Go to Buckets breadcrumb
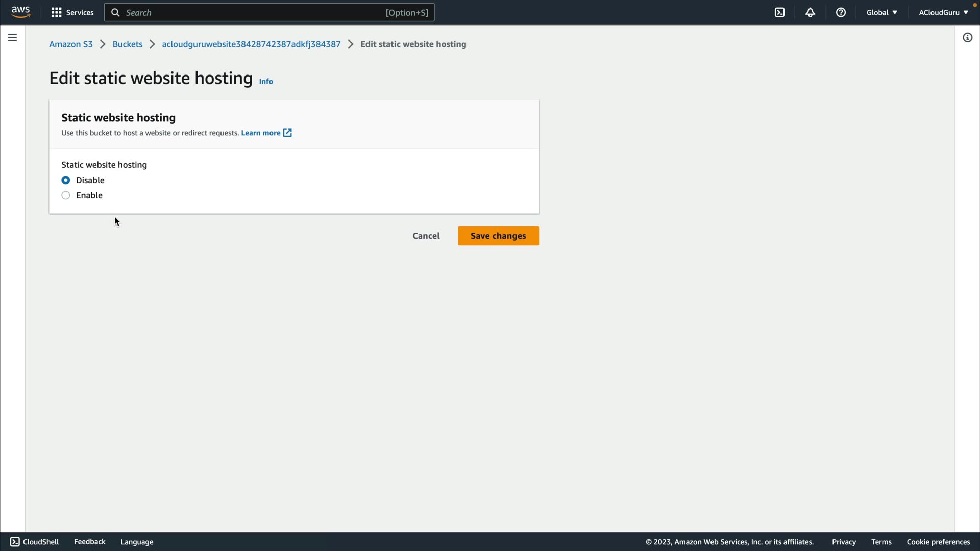980x551 pixels. click(127, 44)
